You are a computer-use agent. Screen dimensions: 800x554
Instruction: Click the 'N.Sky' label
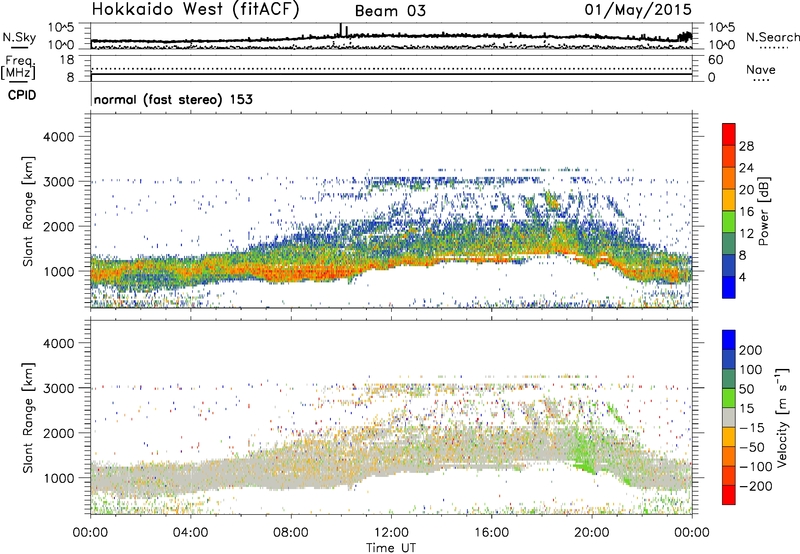click(x=19, y=37)
